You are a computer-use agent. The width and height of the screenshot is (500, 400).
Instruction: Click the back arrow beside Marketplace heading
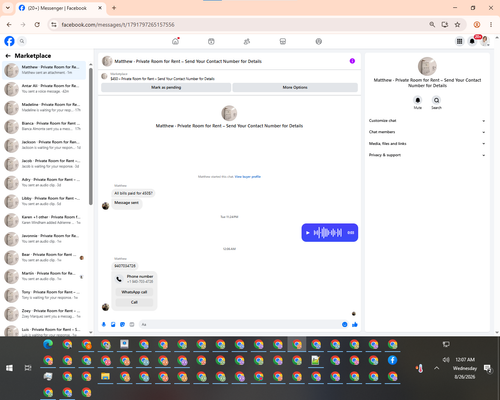pos(8,56)
